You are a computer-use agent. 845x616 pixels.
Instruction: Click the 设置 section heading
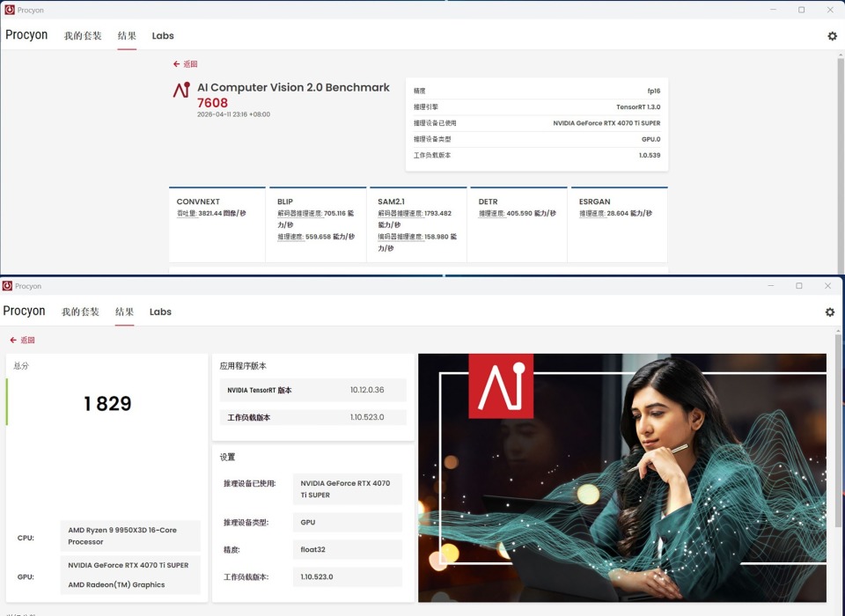[x=227, y=457]
